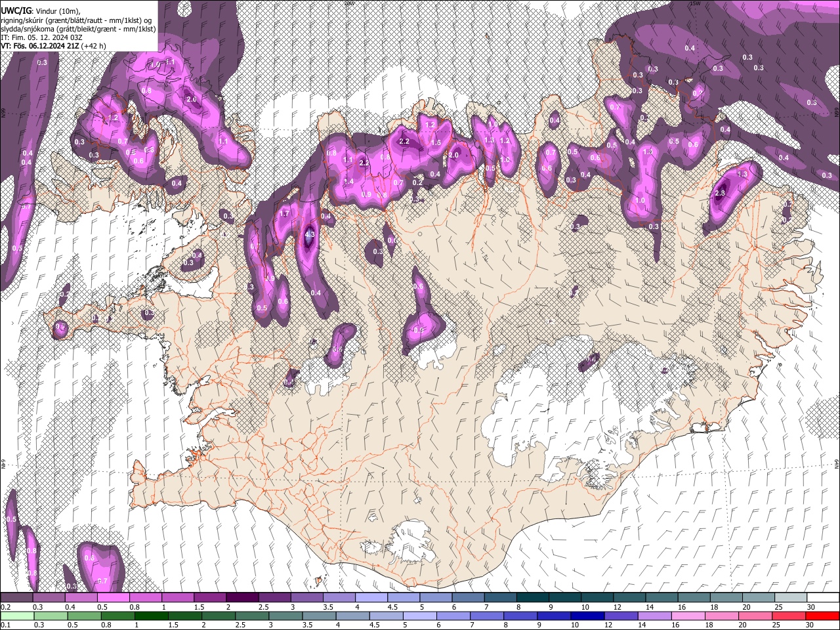Click the '0.2' label on the purple scale

coord(5,607)
